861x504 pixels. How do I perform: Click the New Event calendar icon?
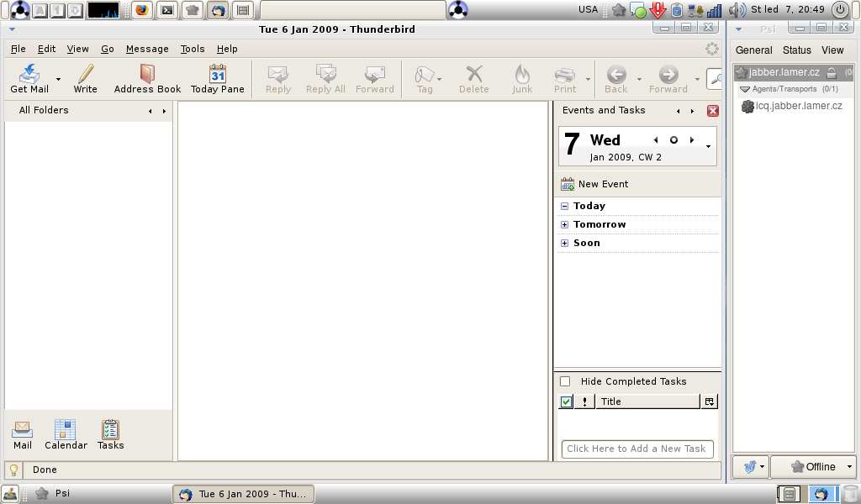click(568, 184)
